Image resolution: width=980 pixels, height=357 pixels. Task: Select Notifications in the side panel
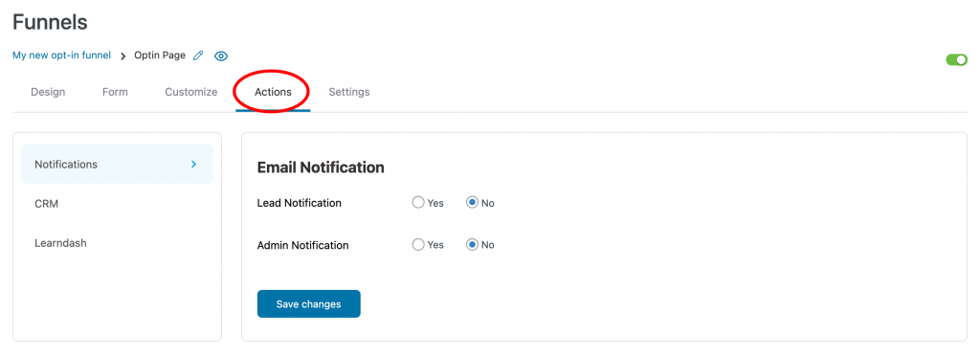coord(117,165)
